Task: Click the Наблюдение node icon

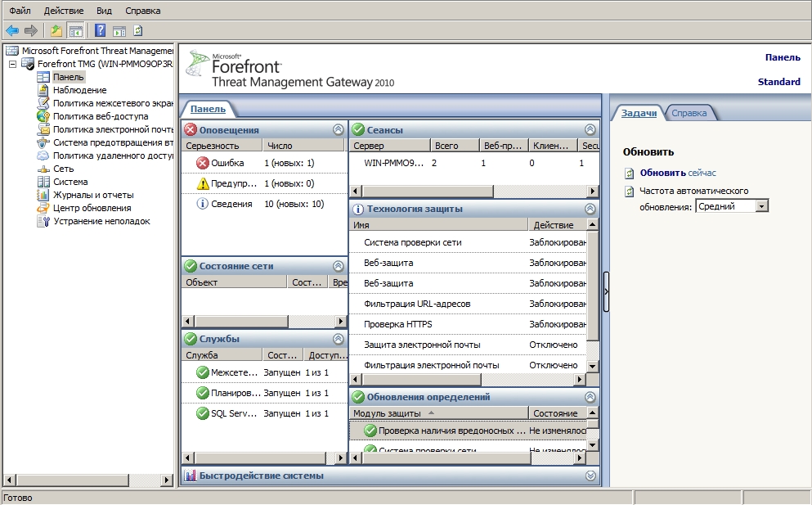Action: [43, 90]
